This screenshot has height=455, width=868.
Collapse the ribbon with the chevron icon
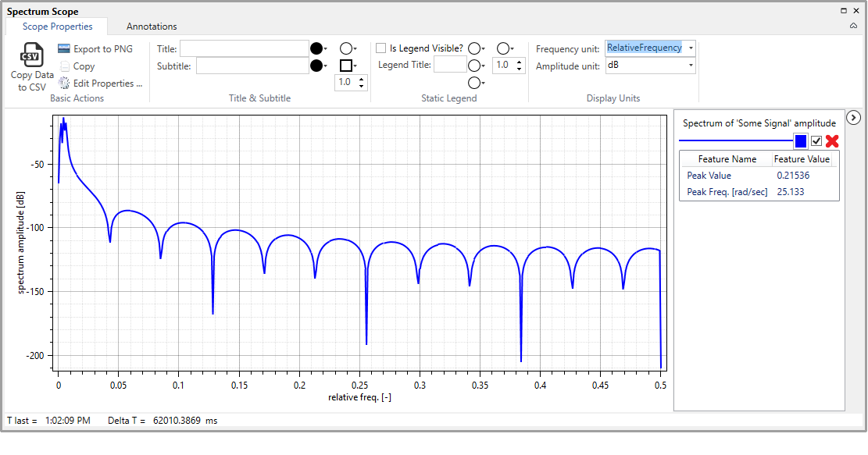[854, 27]
